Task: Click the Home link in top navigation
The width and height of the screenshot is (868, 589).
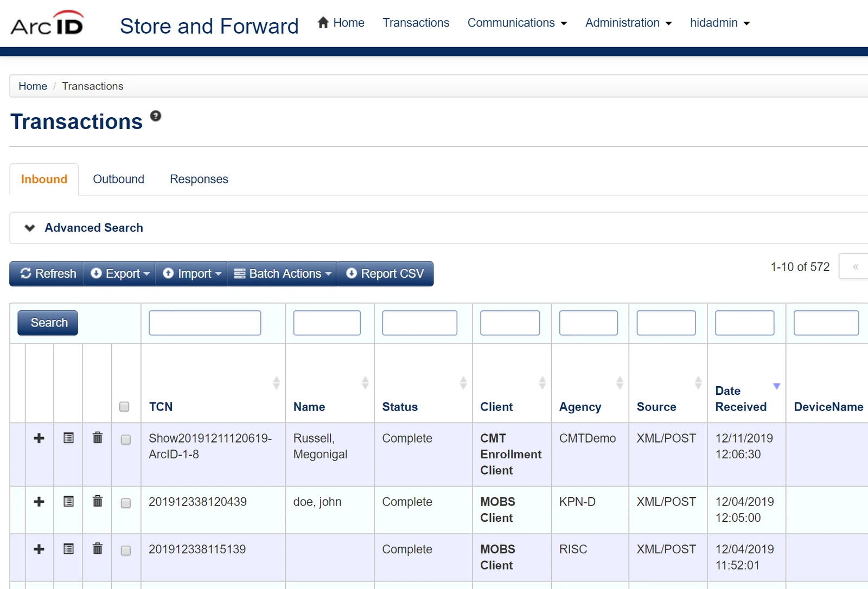Action: 341,23
